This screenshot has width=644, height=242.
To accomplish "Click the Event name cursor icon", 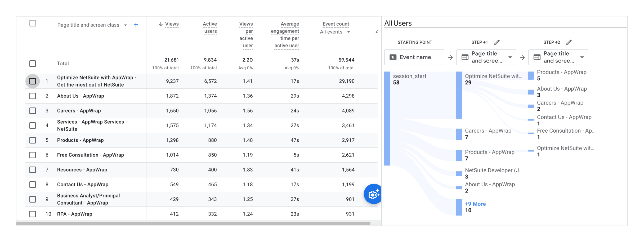I will click(393, 57).
